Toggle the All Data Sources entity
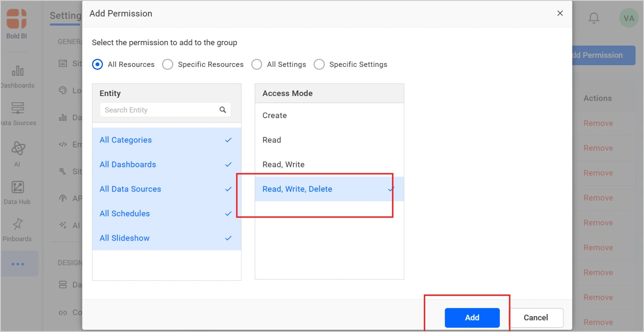 point(167,189)
